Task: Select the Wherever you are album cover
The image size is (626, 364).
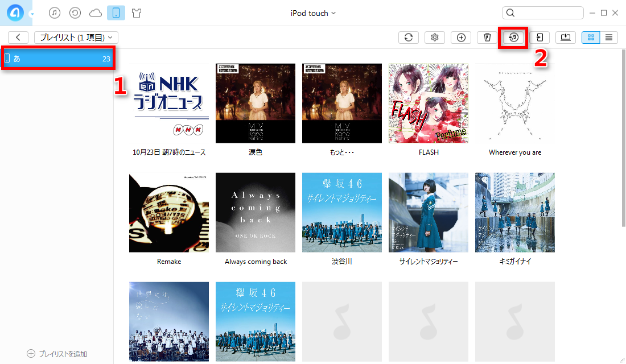Action: pyautogui.click(x=515, y=103)
